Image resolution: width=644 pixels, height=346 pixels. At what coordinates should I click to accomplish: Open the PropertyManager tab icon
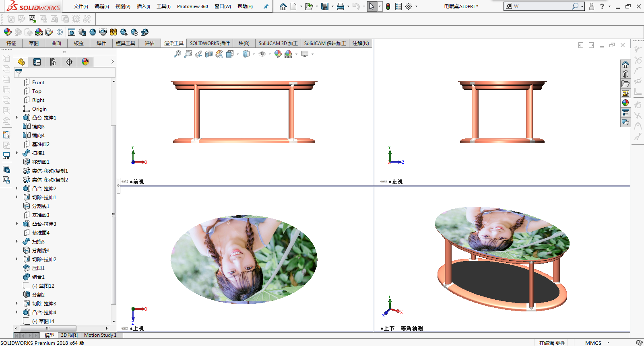37,62
